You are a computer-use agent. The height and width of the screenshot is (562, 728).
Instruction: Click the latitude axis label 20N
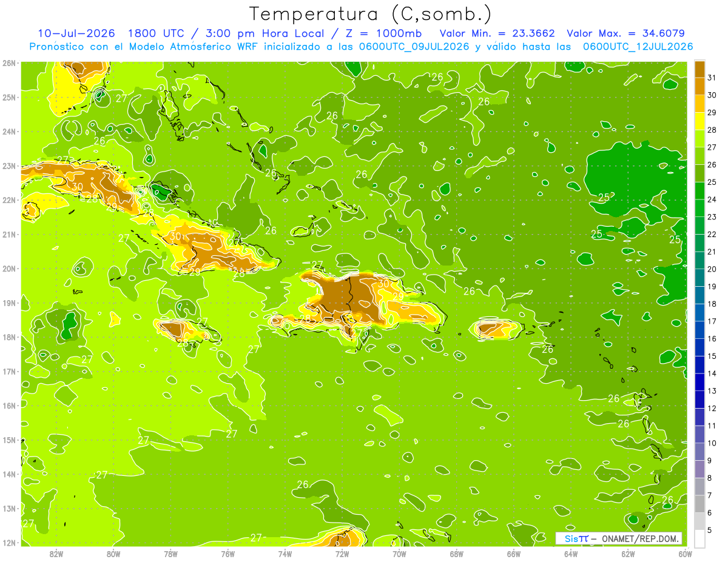9,269
